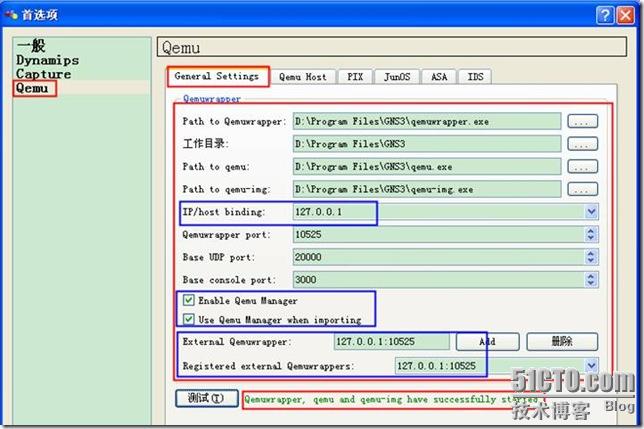Switch to the General Settings tab
Image resolution: width=644 pixels, height=429 pixels.
coord(217,76)
